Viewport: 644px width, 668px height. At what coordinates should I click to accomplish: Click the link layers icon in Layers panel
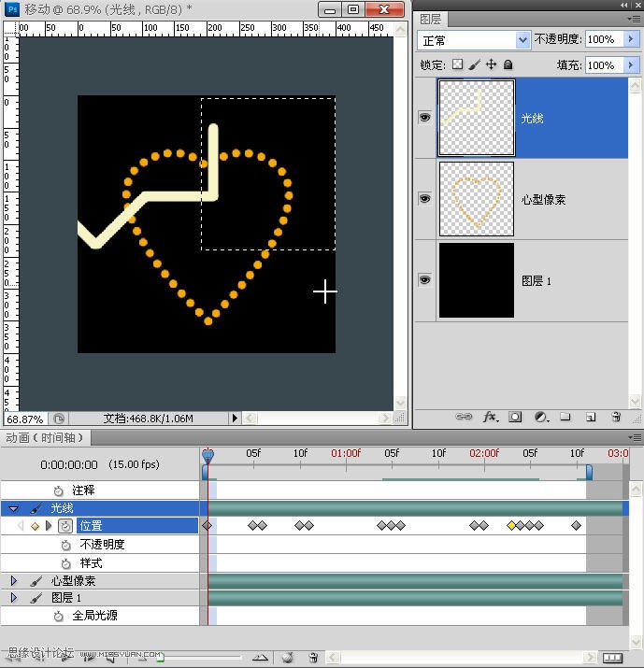(464, 417)
